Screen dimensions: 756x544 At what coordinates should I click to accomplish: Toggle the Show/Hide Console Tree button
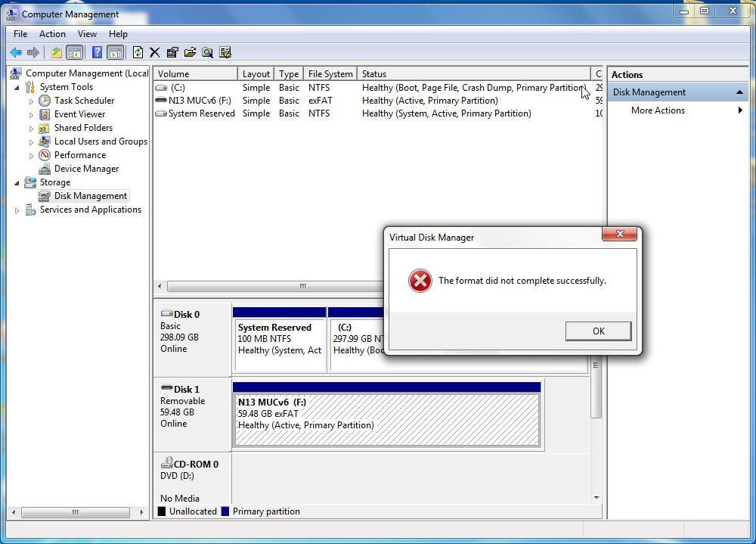[74, 52]
